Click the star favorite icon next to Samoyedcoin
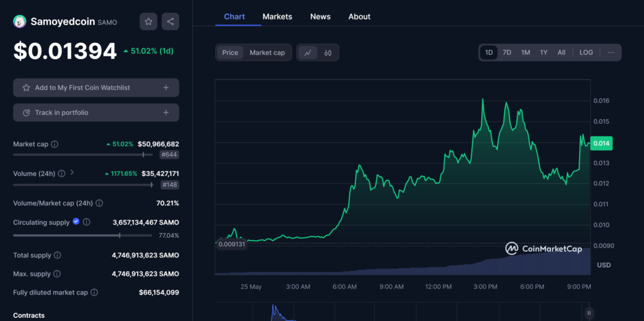The height and width of the screenshot is (321, 644). [x=148, y=21]
